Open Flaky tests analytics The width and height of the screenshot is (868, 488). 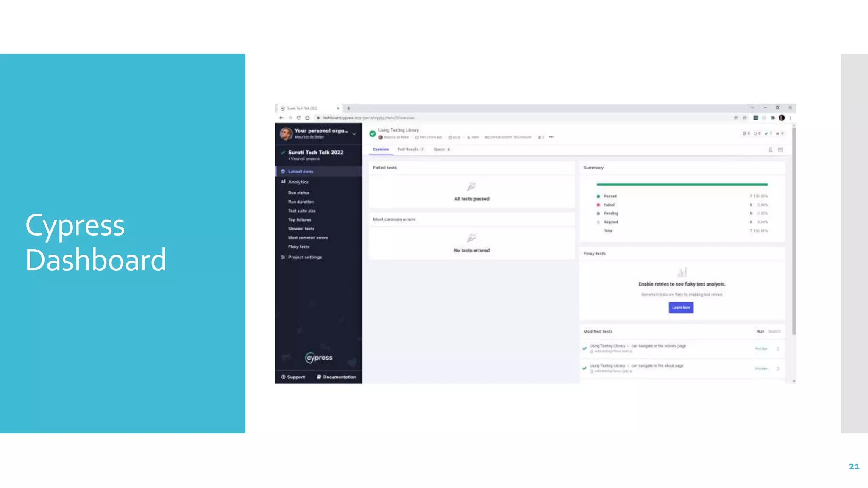pos(299,247)
